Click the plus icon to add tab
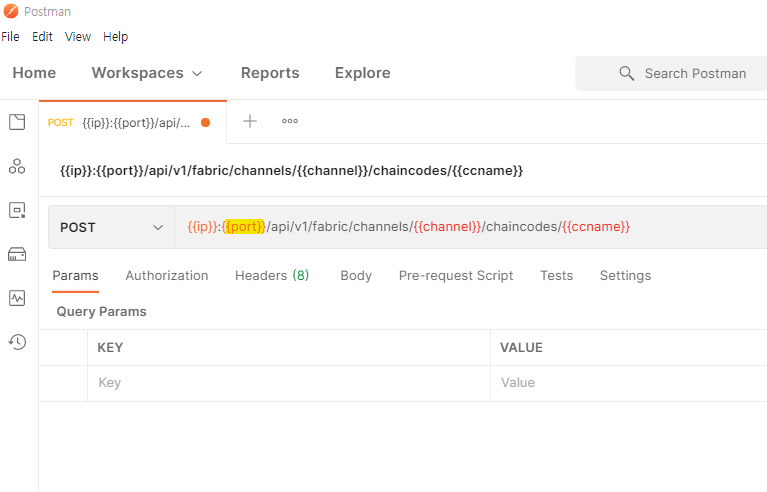Screen dimensions: 767x492 pyautogui.click(x=250, y=121)
